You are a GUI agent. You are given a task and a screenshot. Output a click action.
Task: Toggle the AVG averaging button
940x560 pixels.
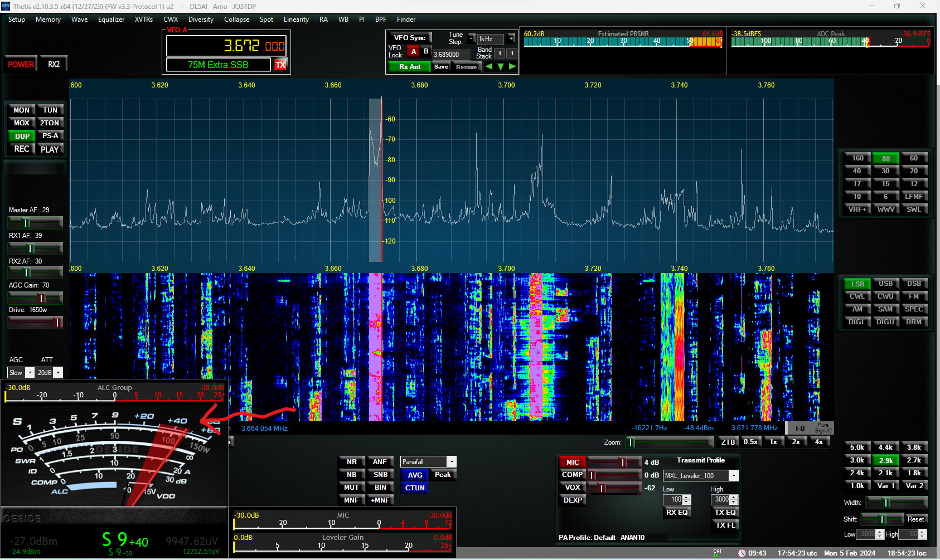pyautogui.click(x=415, y=475)
